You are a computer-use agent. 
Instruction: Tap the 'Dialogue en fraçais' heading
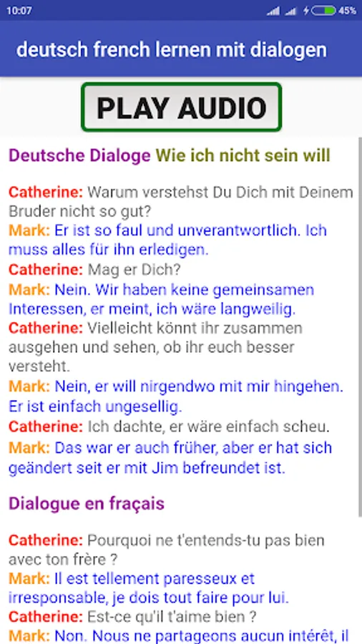87,504
